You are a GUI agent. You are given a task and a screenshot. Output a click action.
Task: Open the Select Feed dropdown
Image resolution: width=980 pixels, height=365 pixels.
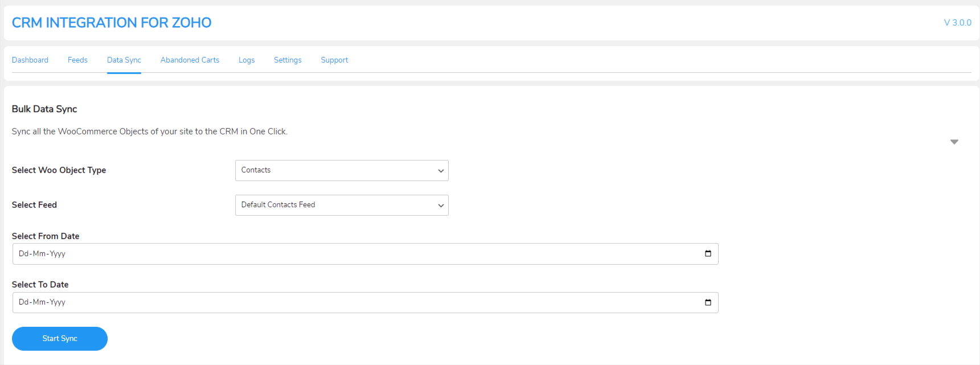(x=342, y=205)
